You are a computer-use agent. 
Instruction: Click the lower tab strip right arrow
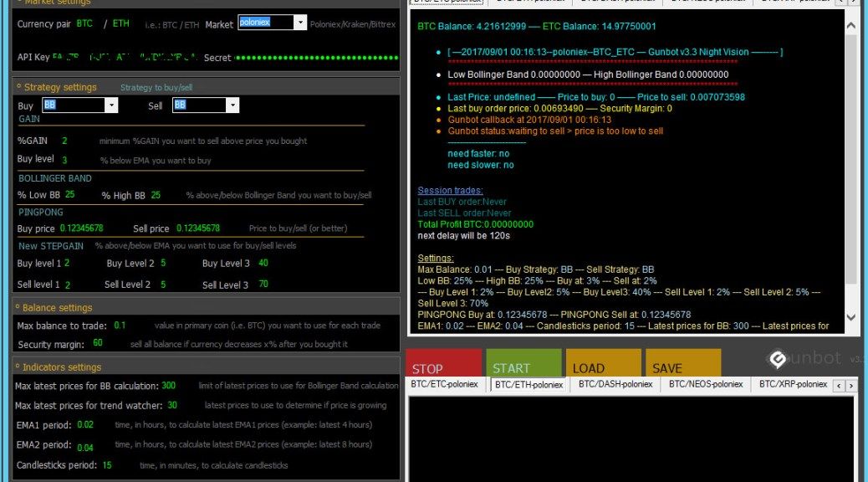point(851,385)
